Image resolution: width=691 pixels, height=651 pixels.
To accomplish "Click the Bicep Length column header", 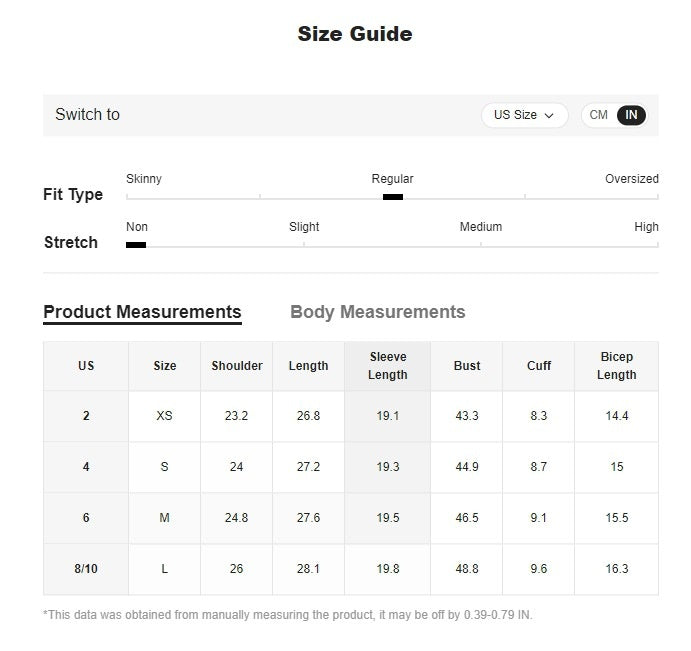I will [x=616, y=366].
